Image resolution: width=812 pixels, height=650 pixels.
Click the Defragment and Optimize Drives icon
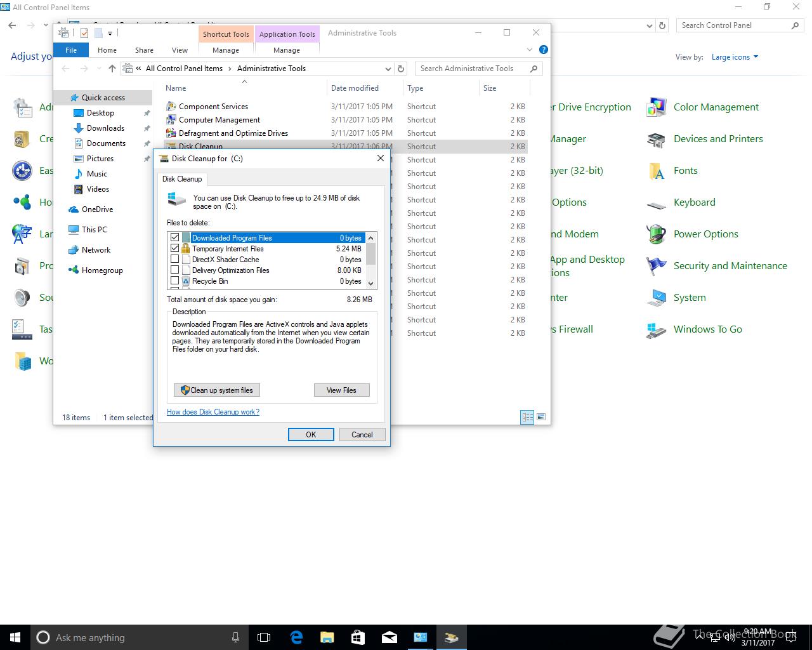pyautogui.click(x=171, y=133)
